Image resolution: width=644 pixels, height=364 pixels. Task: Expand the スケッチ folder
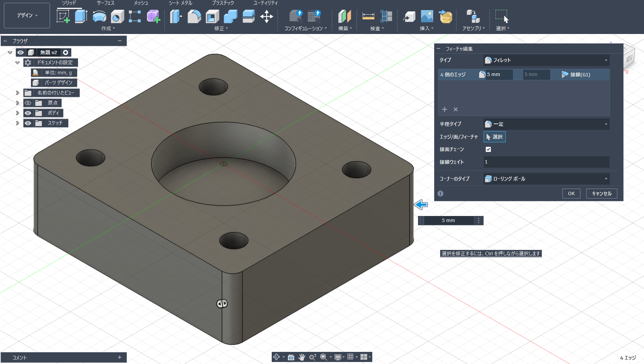17,123
